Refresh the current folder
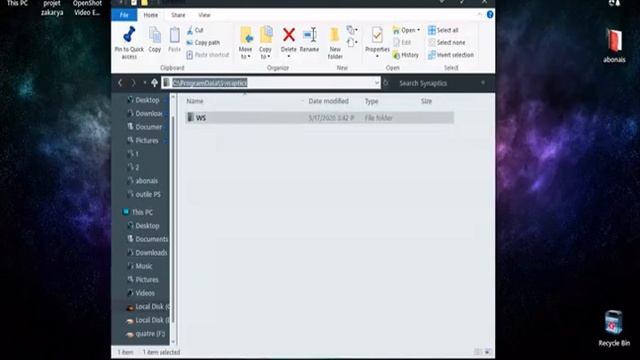Viewport: 640px width, 360px height. pos(386,83)
